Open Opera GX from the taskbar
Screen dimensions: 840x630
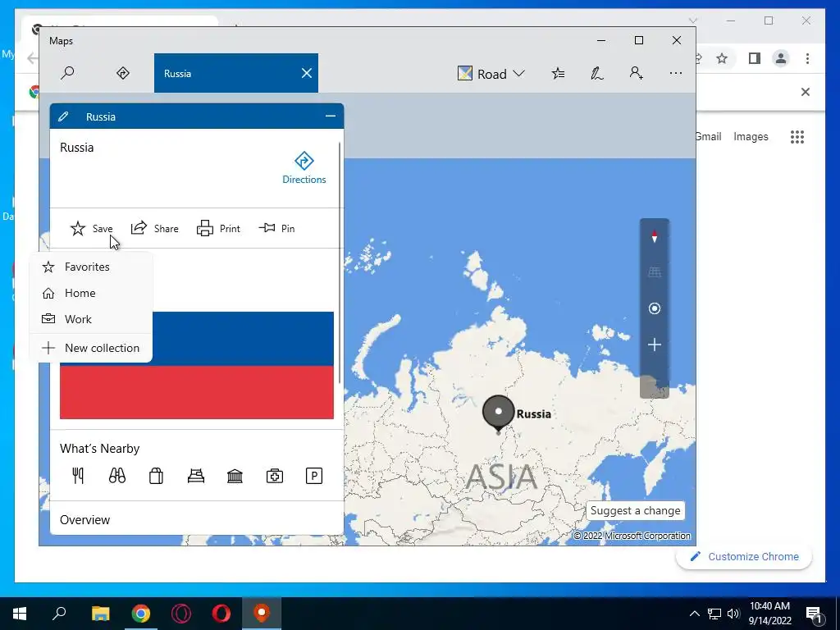[x=181, y=614]
